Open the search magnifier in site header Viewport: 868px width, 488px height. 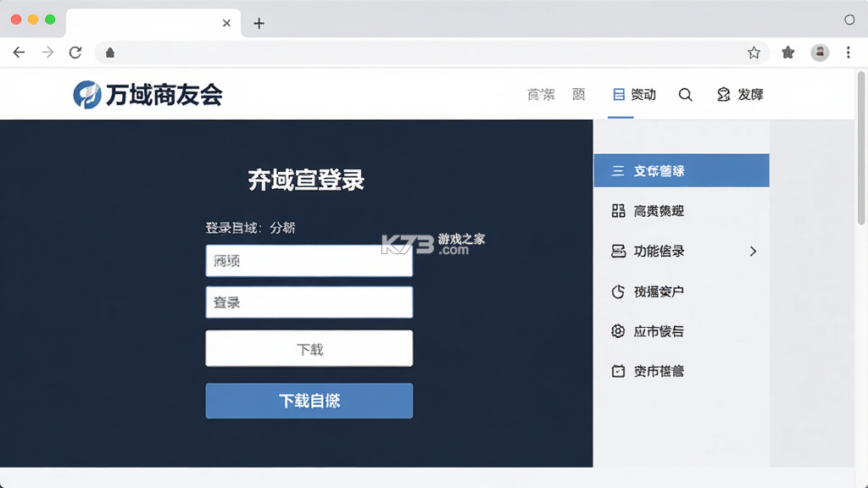685,95
